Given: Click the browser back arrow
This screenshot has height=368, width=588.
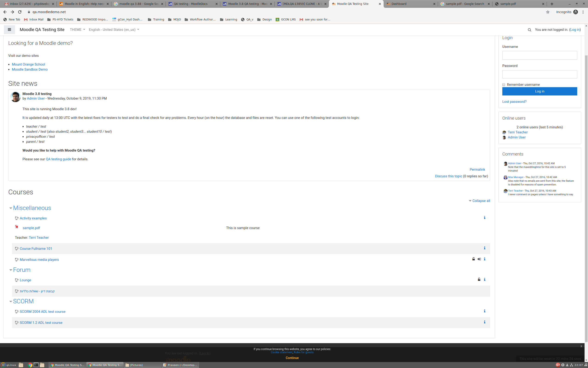Looking at the screenshot, I should tap(5, 12).
